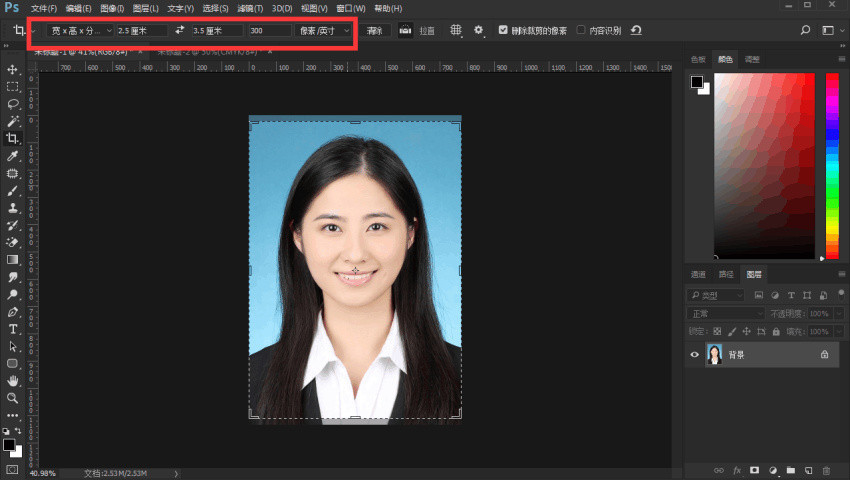Delete layer with the trash icon
Screen dimensions: 850x480
pos(826,470)
